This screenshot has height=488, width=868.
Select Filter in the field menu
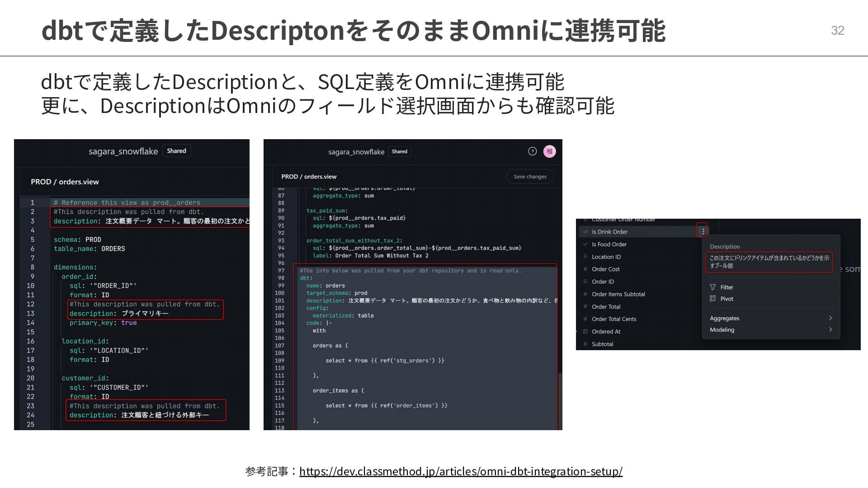(x=726, y=287)
